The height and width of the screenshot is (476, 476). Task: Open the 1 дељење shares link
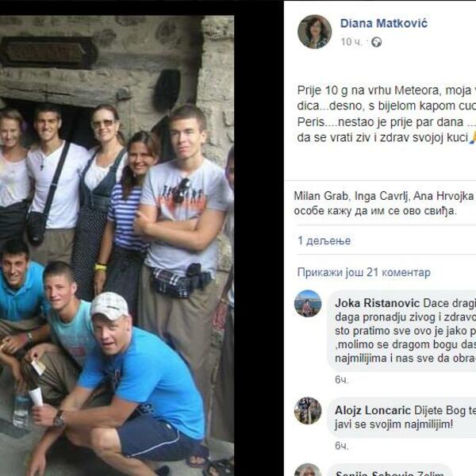pyautogui.click(x=324, y=240)
